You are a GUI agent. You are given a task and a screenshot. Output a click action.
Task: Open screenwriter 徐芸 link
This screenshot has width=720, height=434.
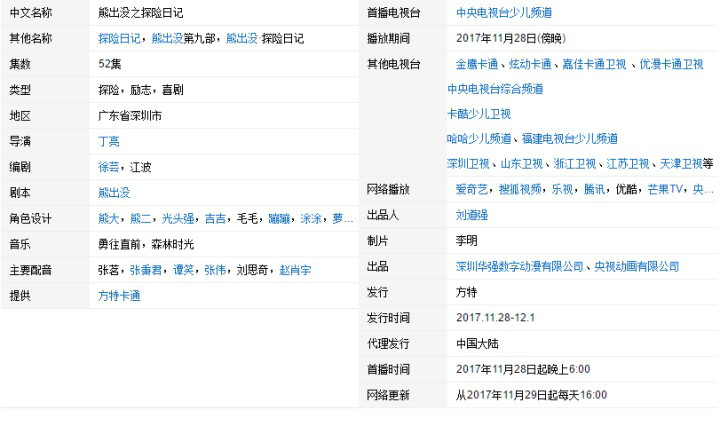(x=108, y=167)
